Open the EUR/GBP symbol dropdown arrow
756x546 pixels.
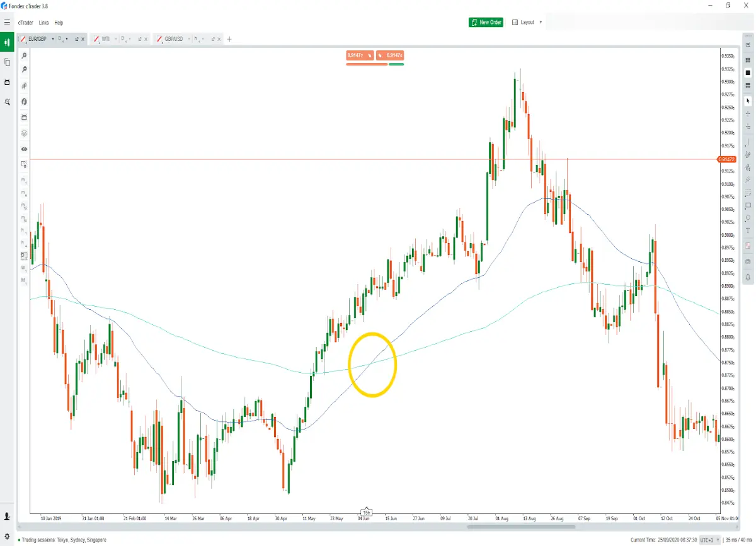52,39
